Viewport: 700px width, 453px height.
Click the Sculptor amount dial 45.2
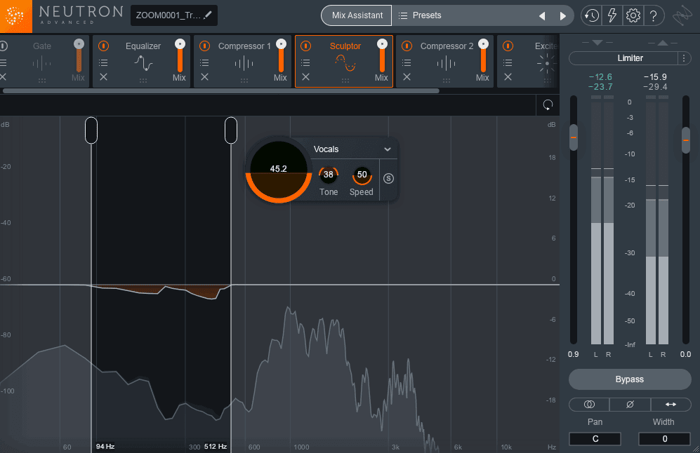pos(278,171)
